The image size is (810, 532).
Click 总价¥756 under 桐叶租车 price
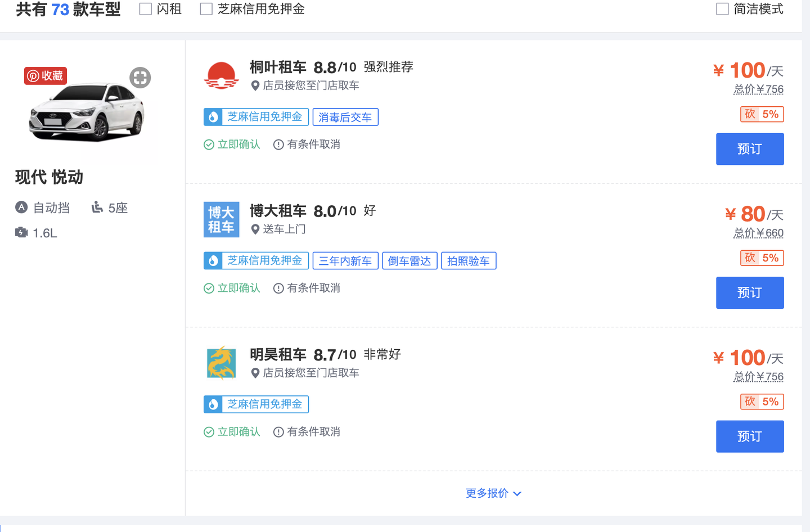click(758, 89)
